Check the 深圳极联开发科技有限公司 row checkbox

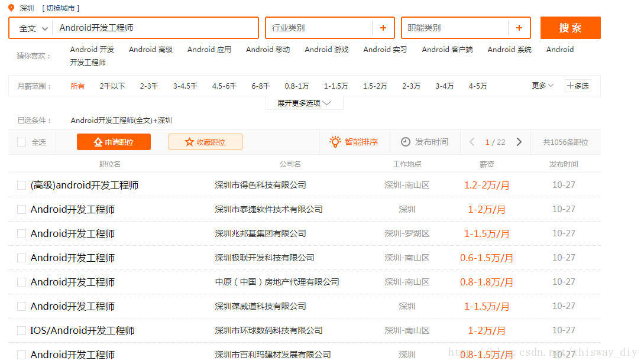tap(21, 258)
